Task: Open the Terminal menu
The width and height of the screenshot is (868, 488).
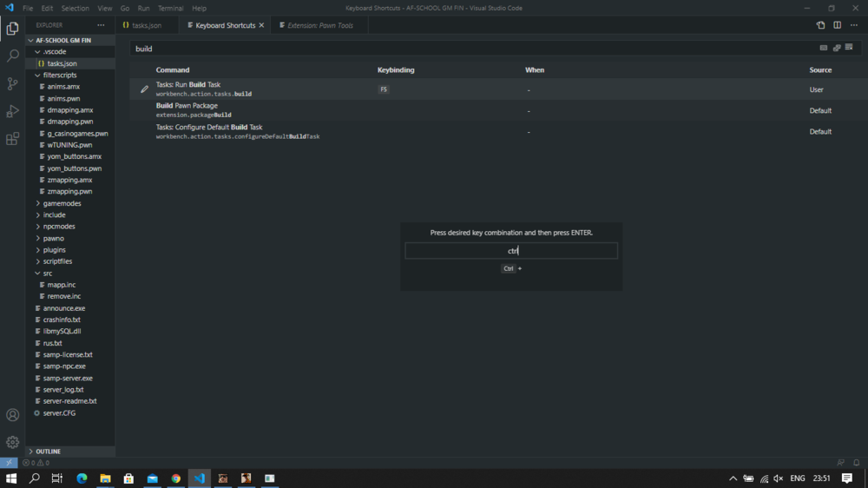Action: point(170,9)
